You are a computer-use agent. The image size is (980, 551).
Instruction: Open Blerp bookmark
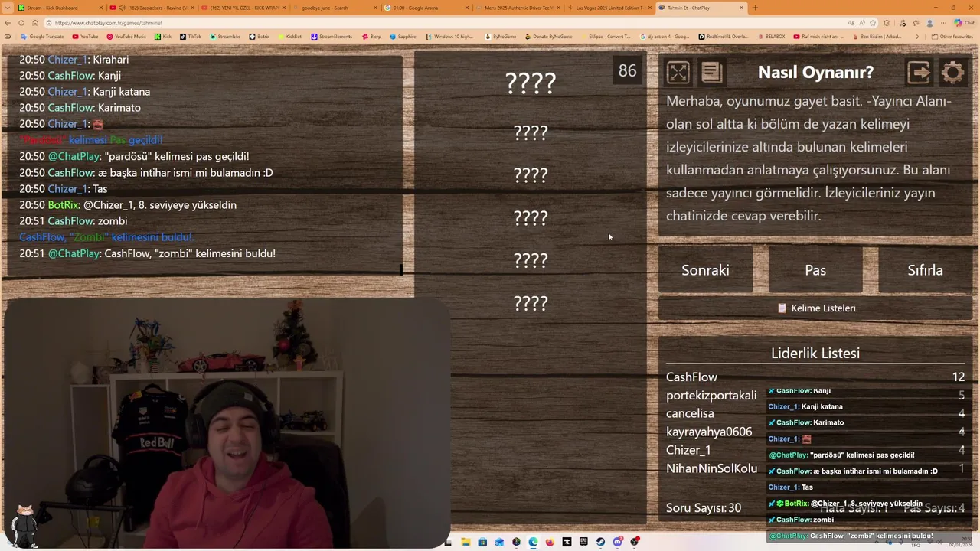(372, 37)
